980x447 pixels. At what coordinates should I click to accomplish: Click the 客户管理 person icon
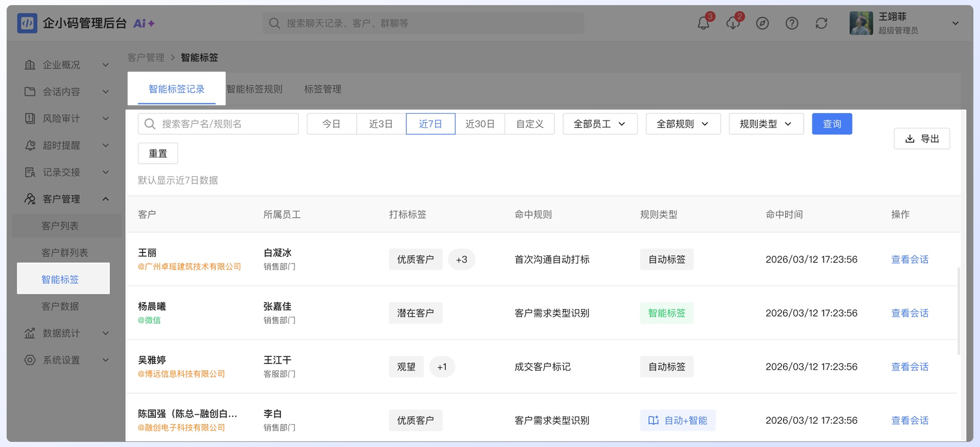30,199
